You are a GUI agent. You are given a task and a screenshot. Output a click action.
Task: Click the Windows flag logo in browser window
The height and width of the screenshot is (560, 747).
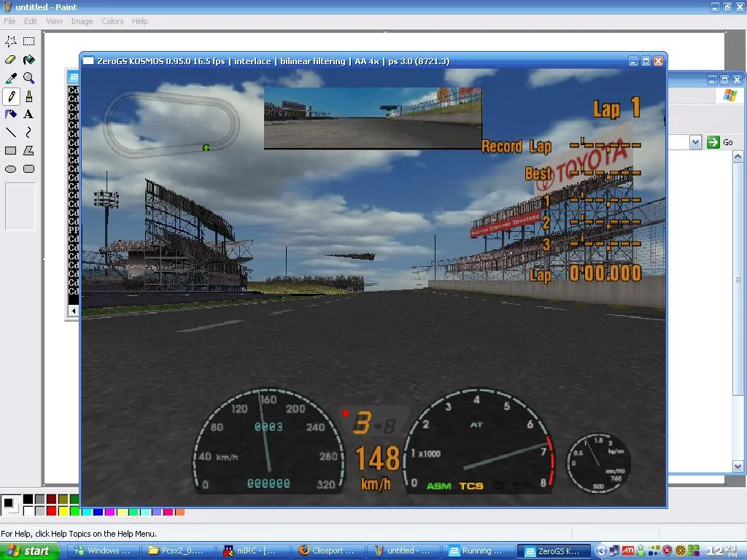(729, 96)
